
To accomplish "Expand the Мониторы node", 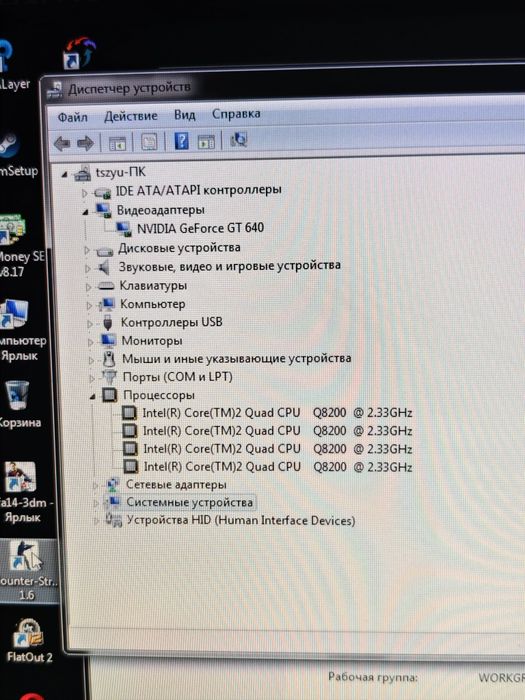I will pos(91,342).
